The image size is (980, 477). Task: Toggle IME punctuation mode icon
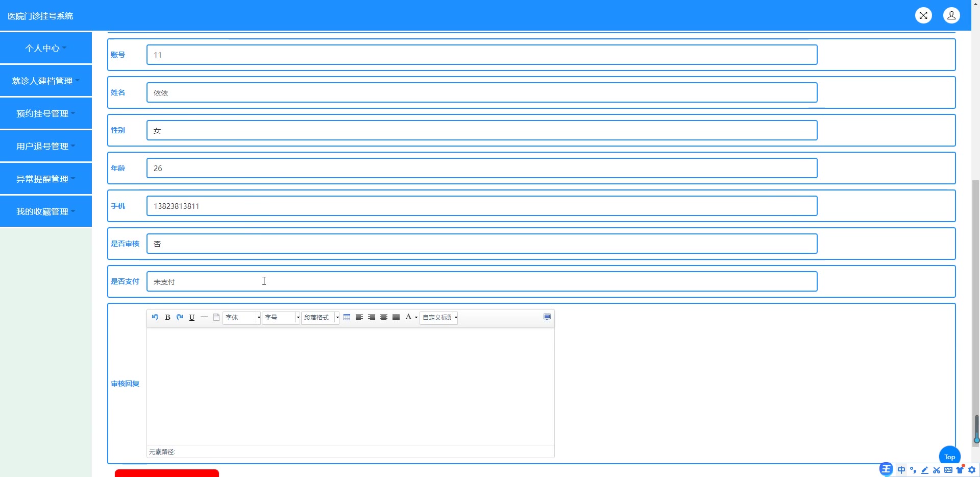(913, 470)
